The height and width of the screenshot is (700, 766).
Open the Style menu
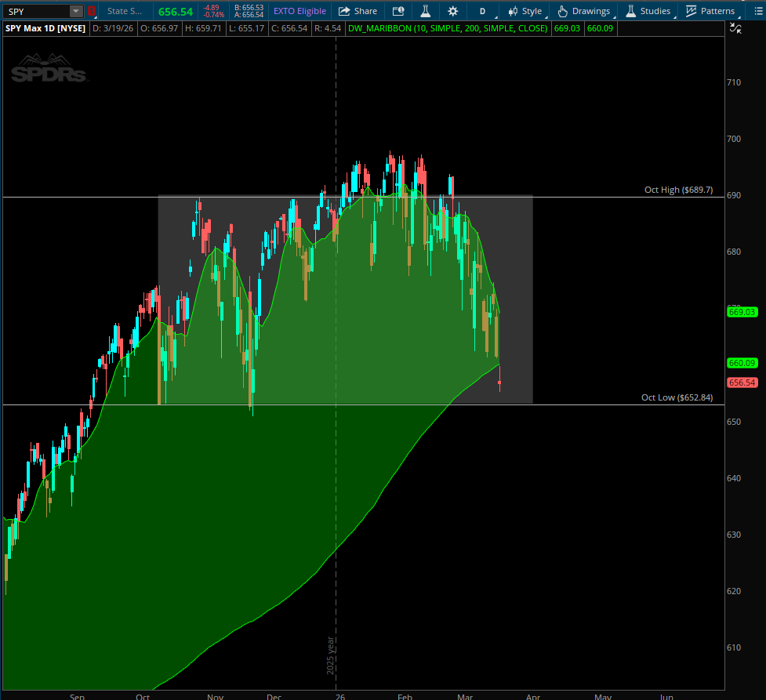525,11
